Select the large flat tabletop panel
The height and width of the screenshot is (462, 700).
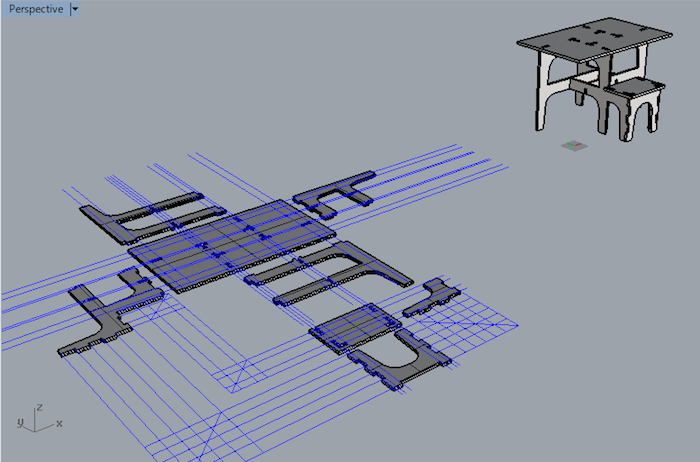(232, 246)
